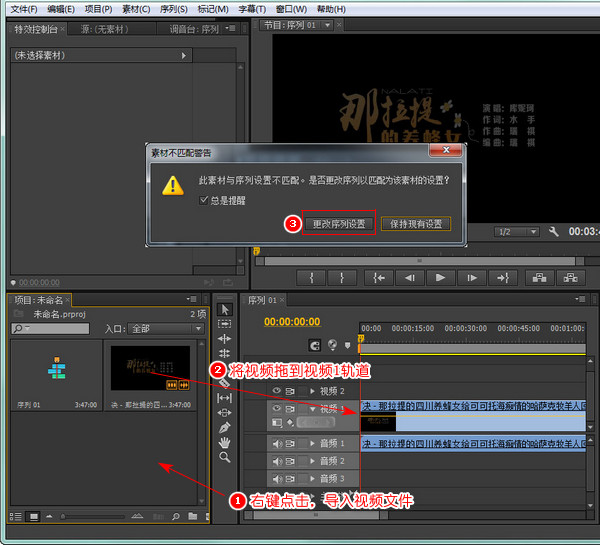Mute the 音频 1 track speaker
Viewport: 600px width, 545px height.
[x=277, y=444]
